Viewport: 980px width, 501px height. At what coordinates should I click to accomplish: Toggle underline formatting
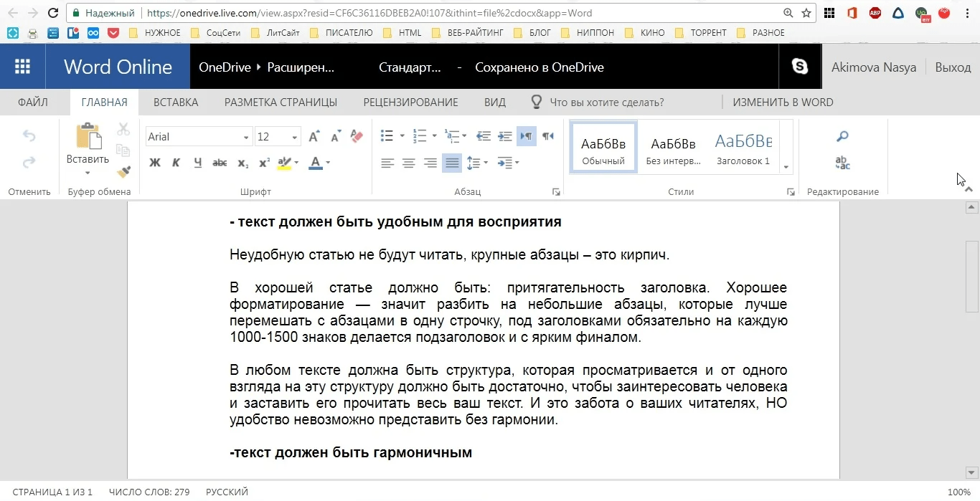pyautogui.click(x=199, y=162)
